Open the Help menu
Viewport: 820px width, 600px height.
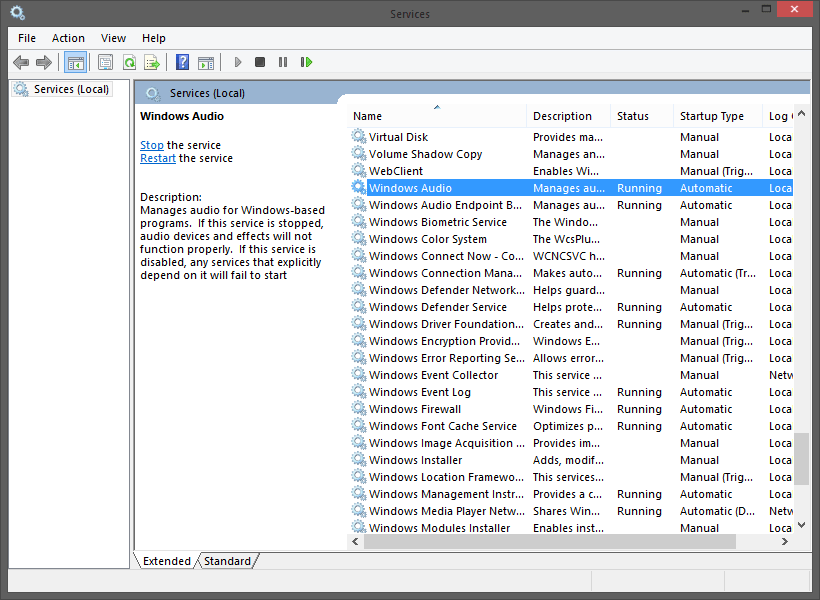(154, 38)
